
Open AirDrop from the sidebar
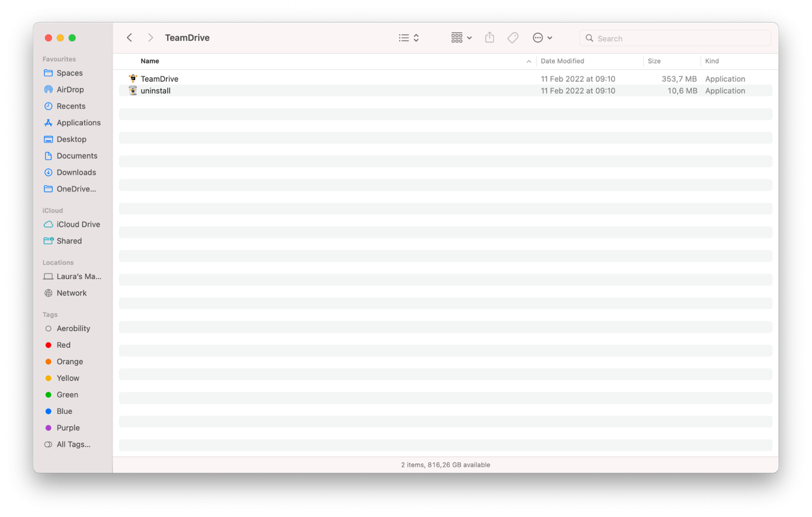70,90
